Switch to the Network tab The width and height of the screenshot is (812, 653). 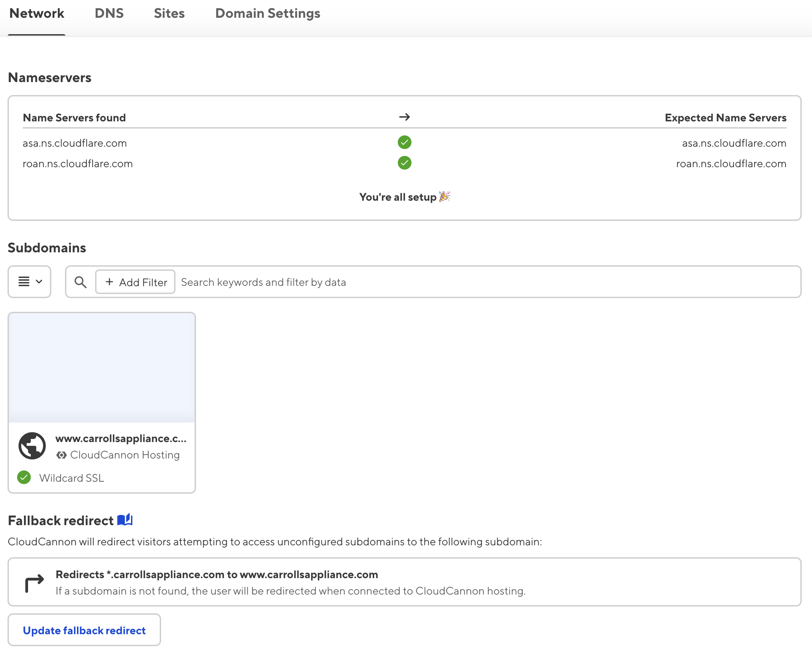37,14
